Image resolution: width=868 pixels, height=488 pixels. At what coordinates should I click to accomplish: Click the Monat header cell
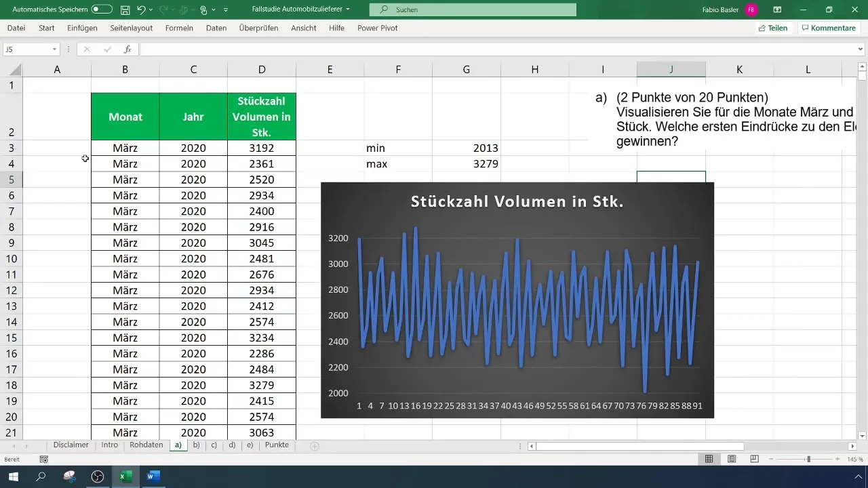[125, 117]
